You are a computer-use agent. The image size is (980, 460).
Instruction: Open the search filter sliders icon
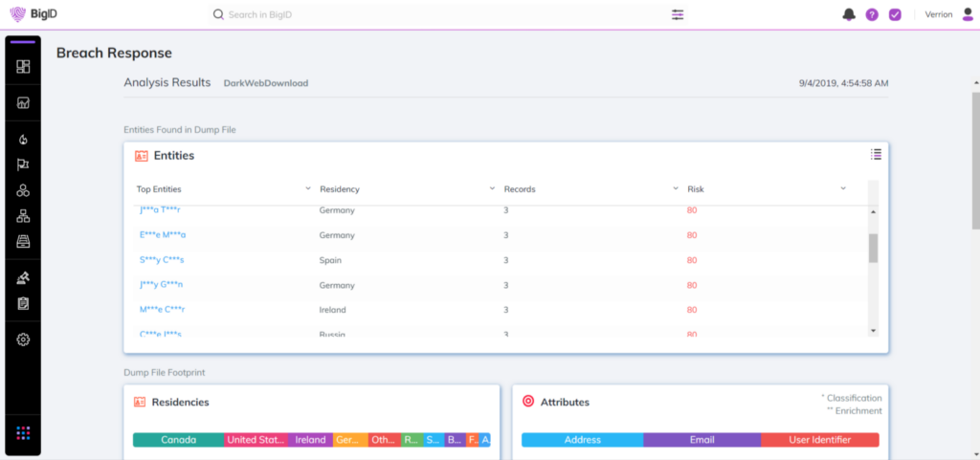[678, 14]
